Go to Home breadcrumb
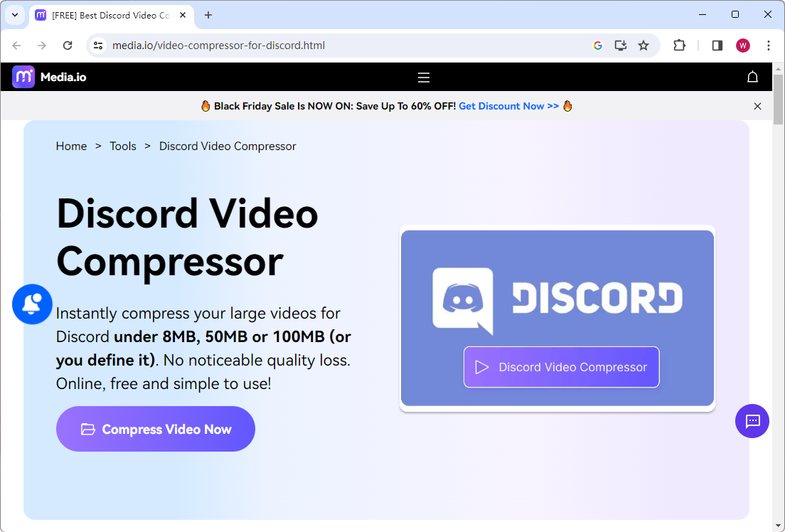 click(x=72, y=147)
